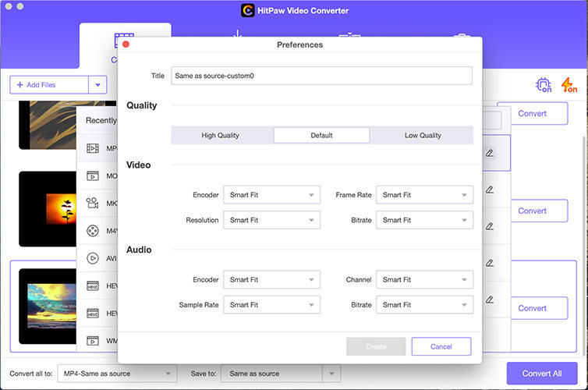Open Resolution dropdown
Screen dimensions: 588x390
(272, 220)
